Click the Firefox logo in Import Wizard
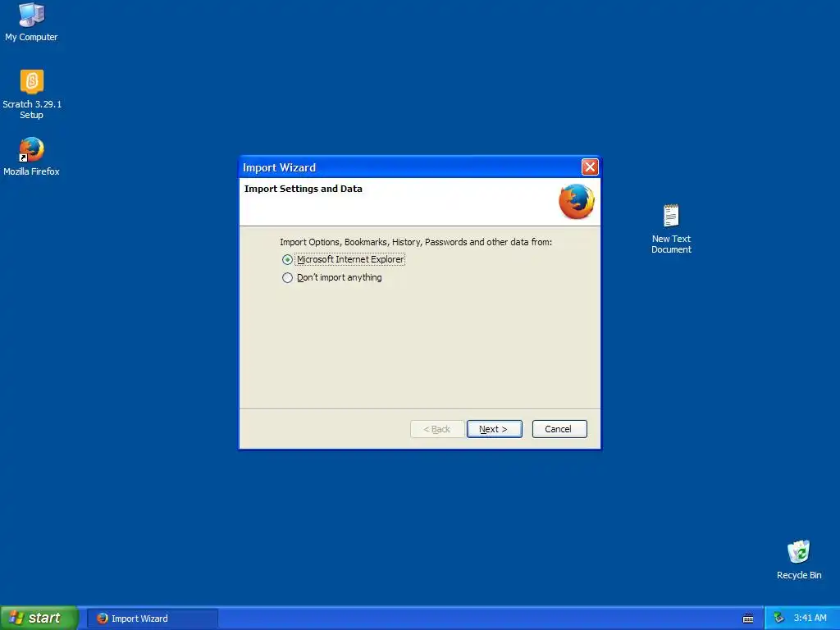 click(x=577, y=202)
